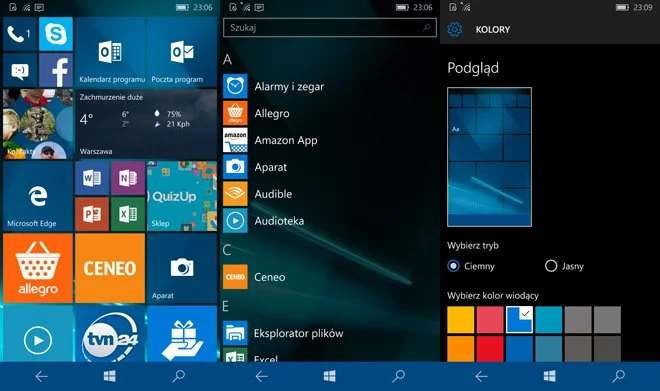
Task: Tap Search on Kolory navbar
Action: 618,376
